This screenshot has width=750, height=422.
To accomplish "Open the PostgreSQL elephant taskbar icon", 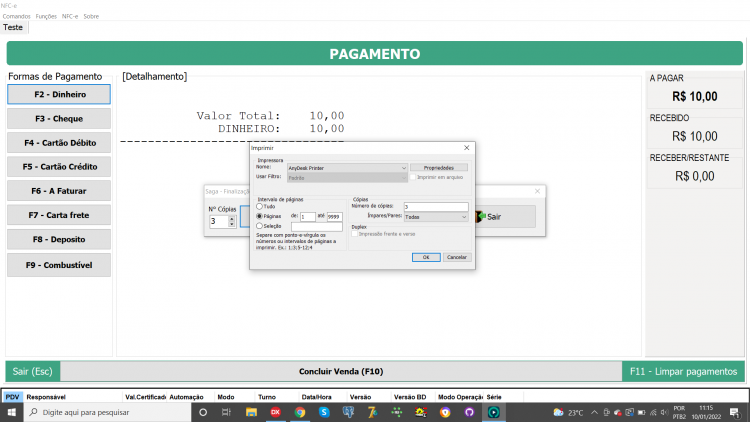I will [348, 412].
